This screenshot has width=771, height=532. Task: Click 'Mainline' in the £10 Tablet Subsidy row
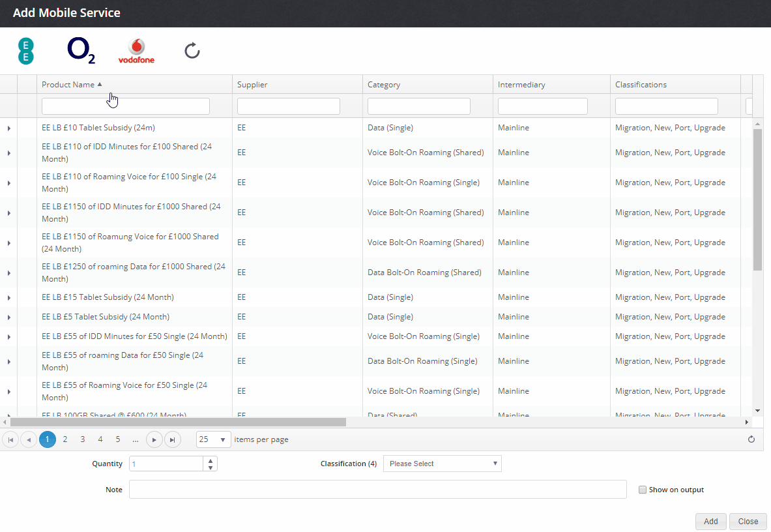(514, 128)
